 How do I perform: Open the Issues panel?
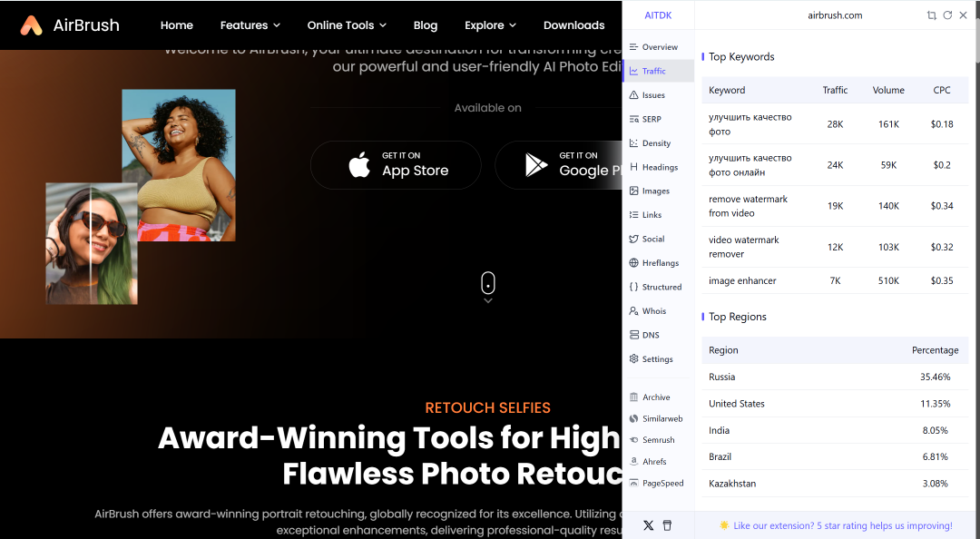[x=659, y=95]
